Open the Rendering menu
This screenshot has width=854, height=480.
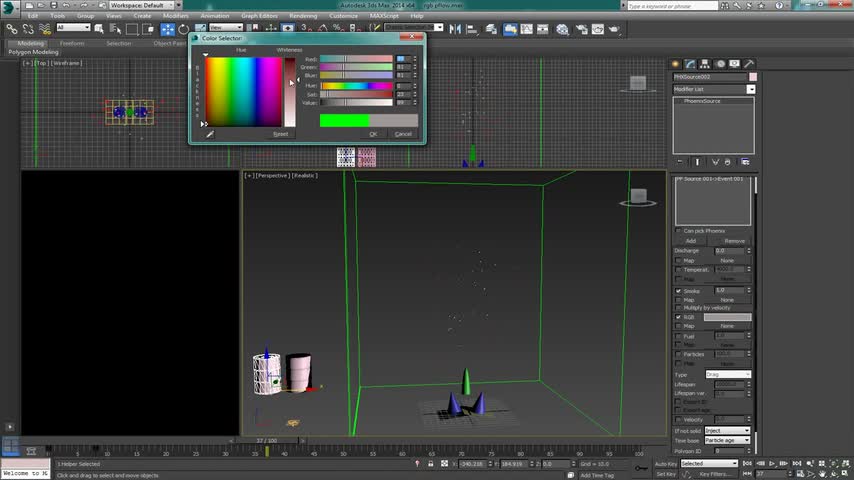303,16
